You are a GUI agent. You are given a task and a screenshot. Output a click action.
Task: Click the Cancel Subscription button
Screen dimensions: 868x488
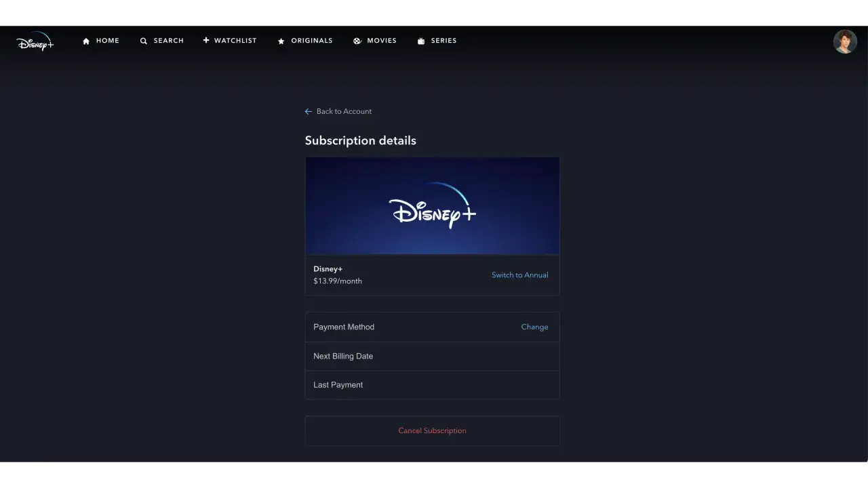tap(432, 430)
